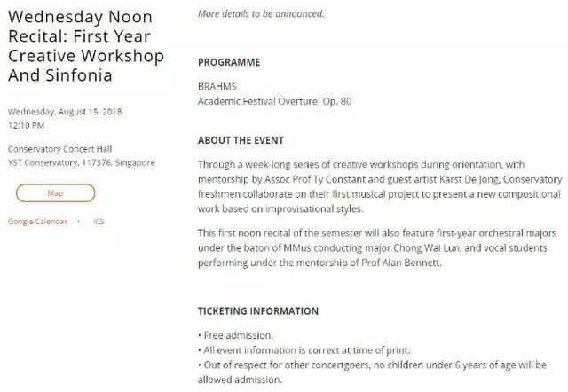Click the YST Conservatory address line

coord(82,162)
